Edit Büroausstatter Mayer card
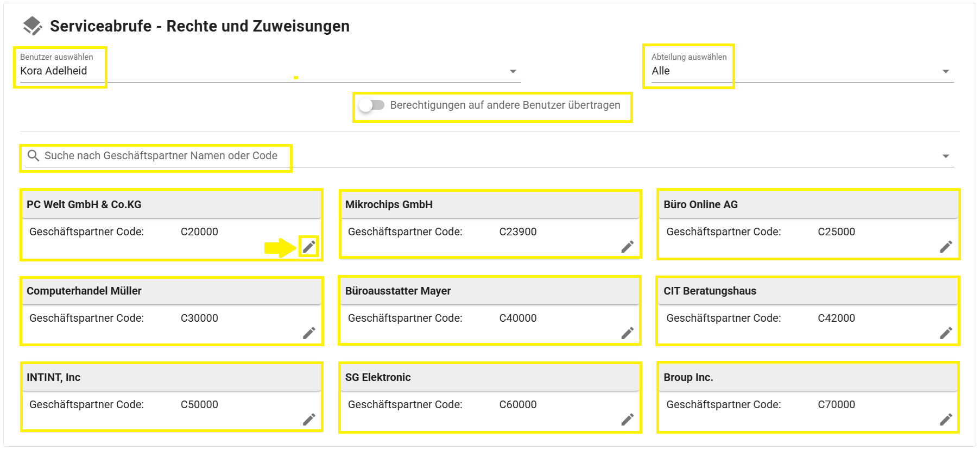Screen dimensions: 980x450 [627, 333]
